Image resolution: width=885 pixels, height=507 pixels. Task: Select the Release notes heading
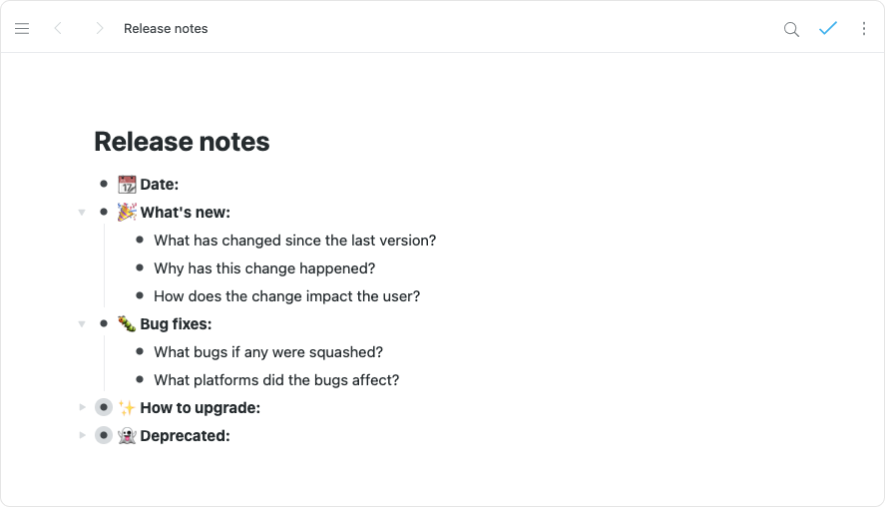point(182,142)
